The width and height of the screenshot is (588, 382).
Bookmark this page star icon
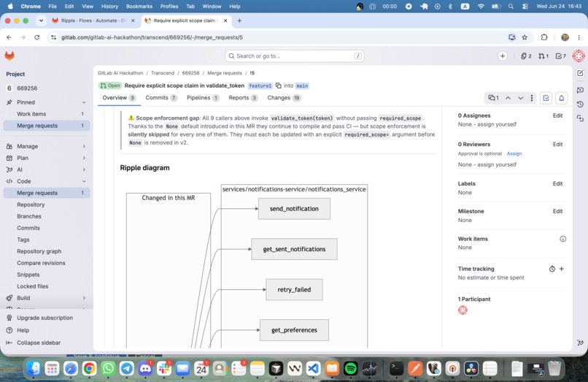(525, 37)
